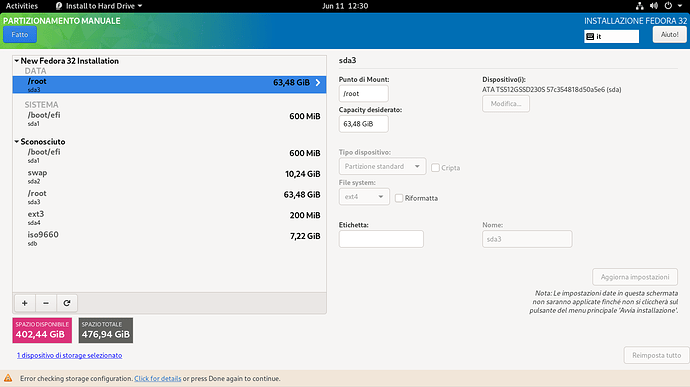Click '7,22 GiB' size of iso9660 row
The width and height of the screenshot is (690, 387).
click(x=305, y=236)
